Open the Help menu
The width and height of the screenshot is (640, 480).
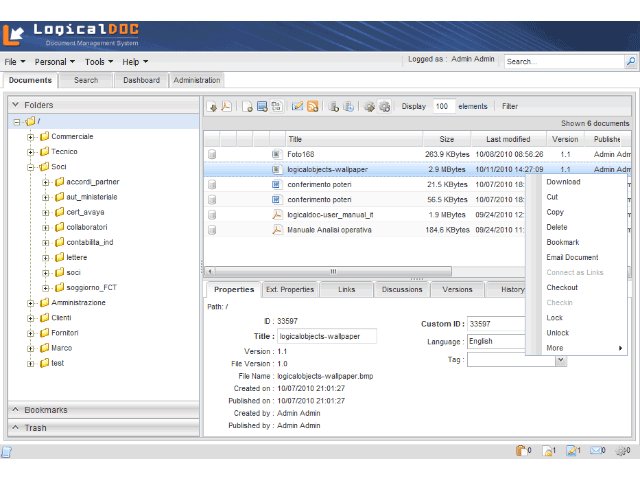[x=135, y=62]
